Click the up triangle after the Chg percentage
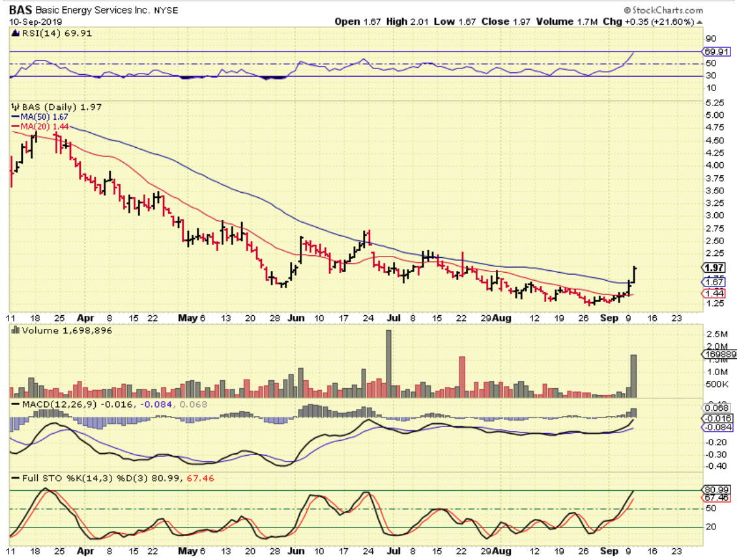 700,22
